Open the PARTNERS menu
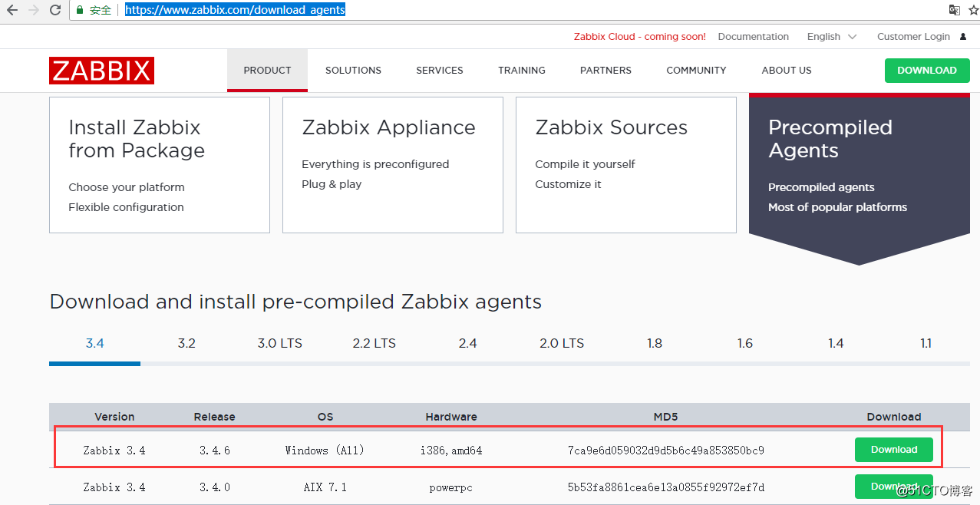This screenshot has width=980, height=505. 605,71
